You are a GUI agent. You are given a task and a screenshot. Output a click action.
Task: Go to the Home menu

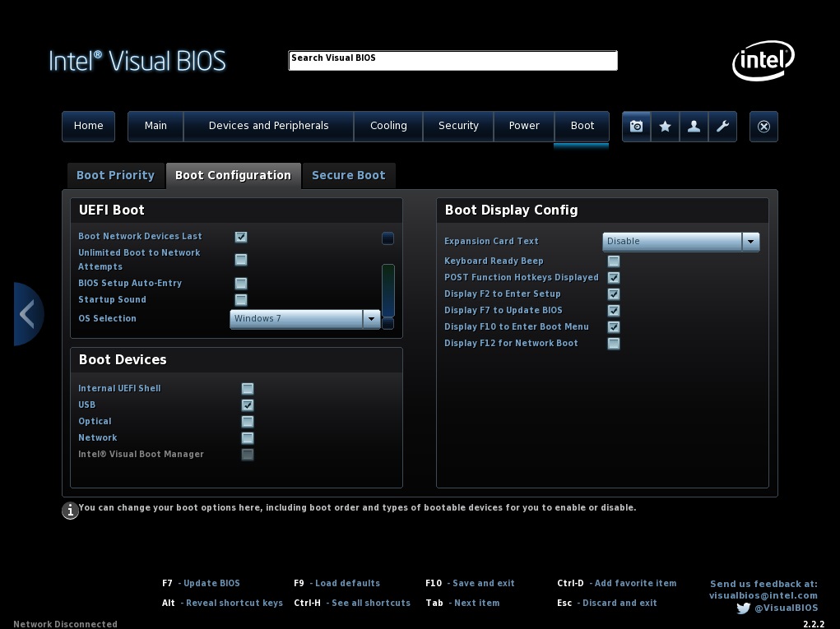[x=88, y=127]
